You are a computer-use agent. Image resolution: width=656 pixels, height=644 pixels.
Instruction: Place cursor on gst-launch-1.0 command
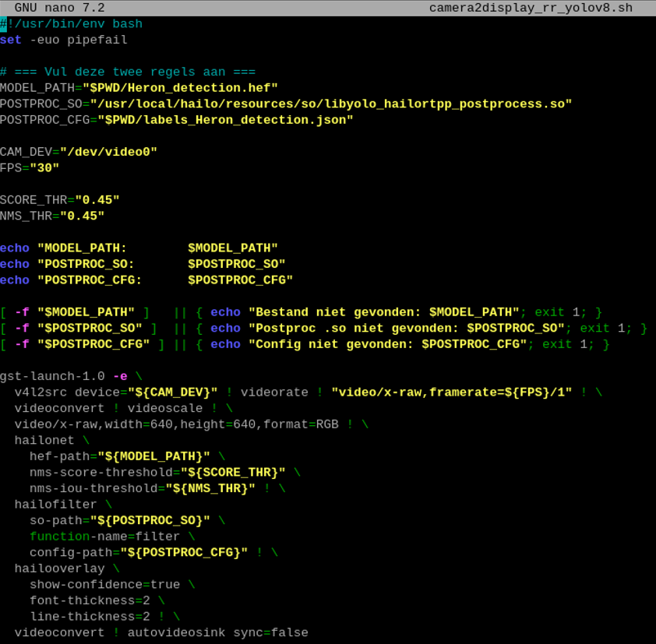[52, 376]
